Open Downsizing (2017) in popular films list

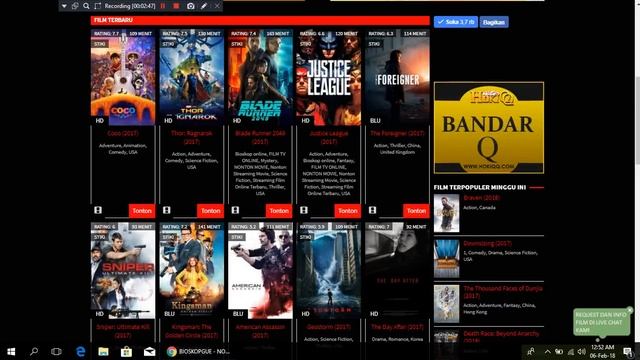[x=487, y=244]
